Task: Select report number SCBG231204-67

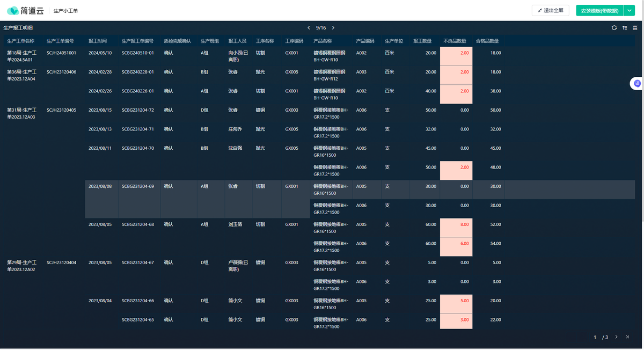Action: 138,262
